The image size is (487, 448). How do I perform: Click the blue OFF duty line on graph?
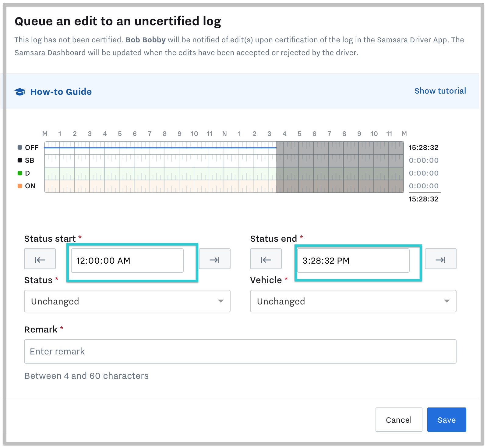point(160,148)
